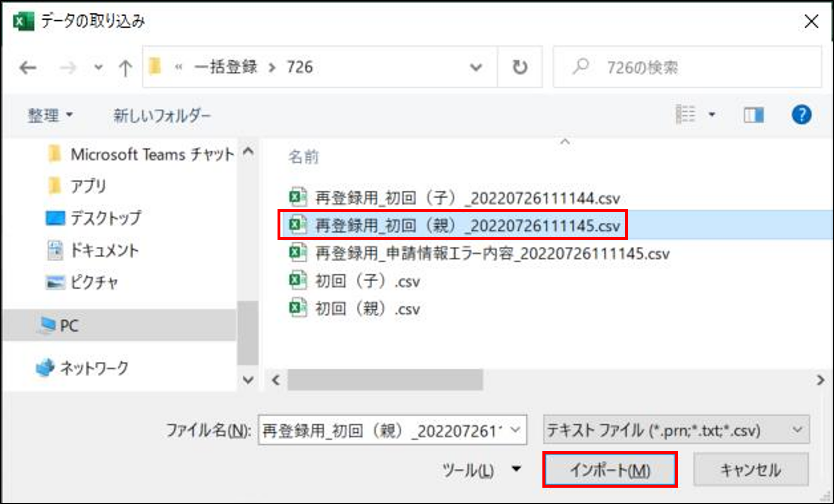Click the インポート(M) button
The width and height of the screenshot is (834, 504).
(x=610, y=470)
